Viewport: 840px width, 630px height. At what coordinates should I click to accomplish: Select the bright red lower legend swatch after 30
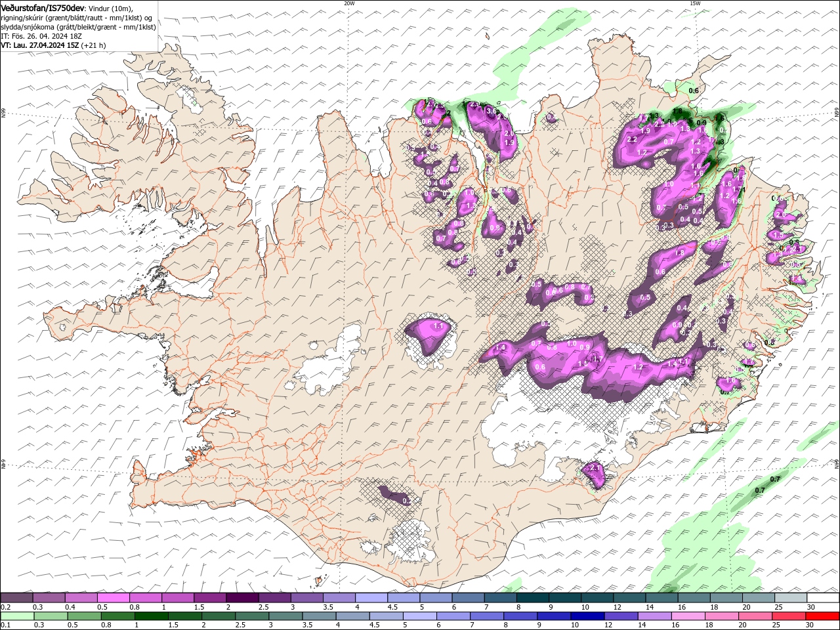pyautogui.click(x=822, y=616)
